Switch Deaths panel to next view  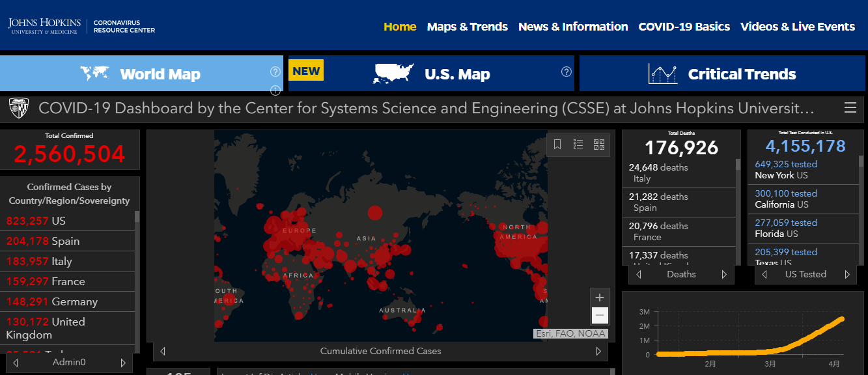(724, 275)
